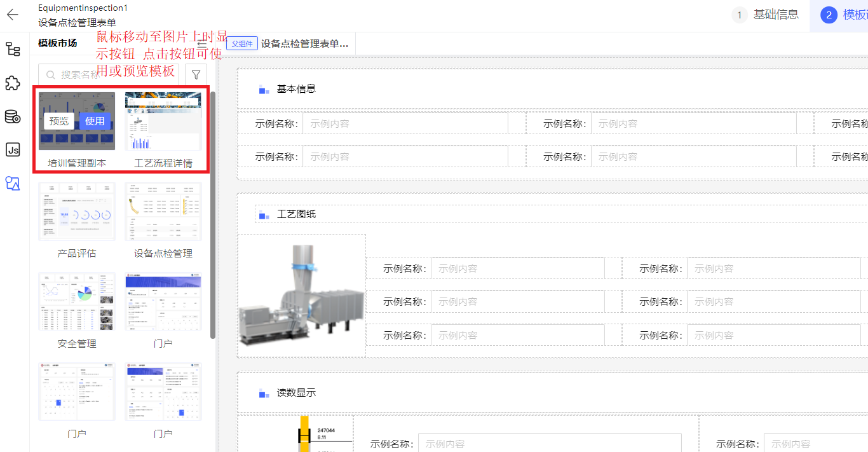Click the 父组件 tag
The height and width of the screenshot is (452, 868).
[x=242, y=44]
